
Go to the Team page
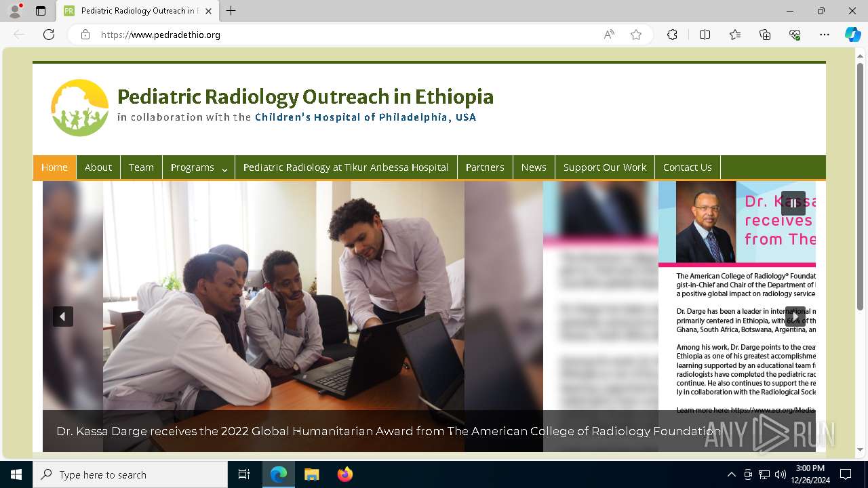(x=141, y=167)
